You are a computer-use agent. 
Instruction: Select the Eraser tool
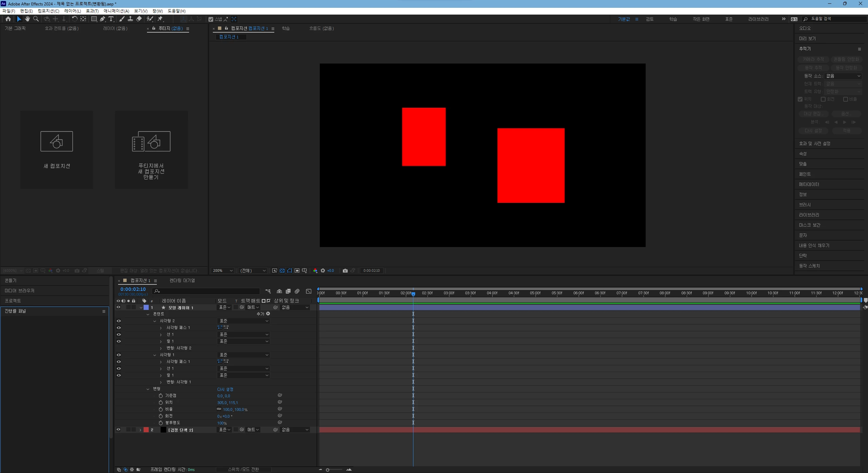[x=139, y=19]
